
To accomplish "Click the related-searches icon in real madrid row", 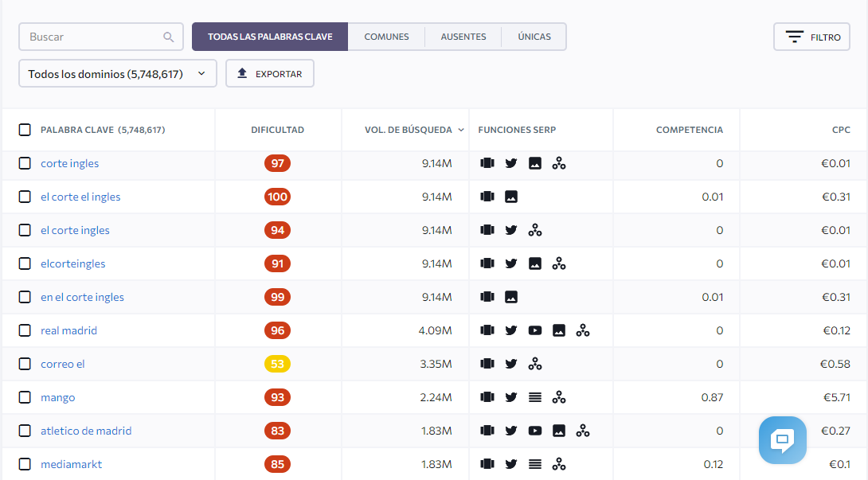I will pos(582,330).
